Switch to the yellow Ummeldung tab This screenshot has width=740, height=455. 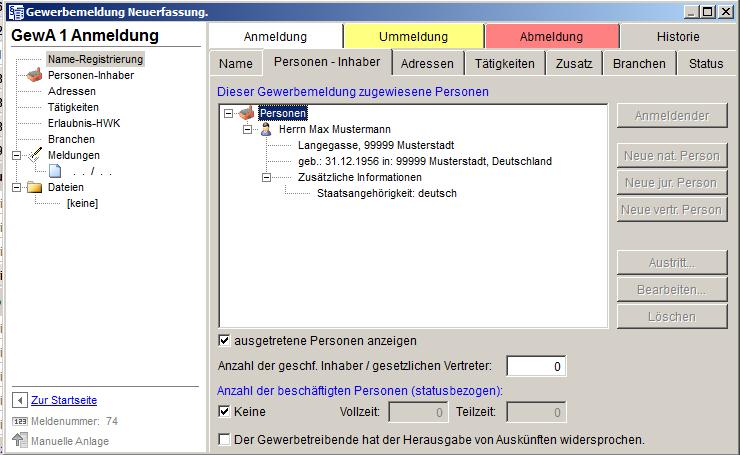point(413,37)
